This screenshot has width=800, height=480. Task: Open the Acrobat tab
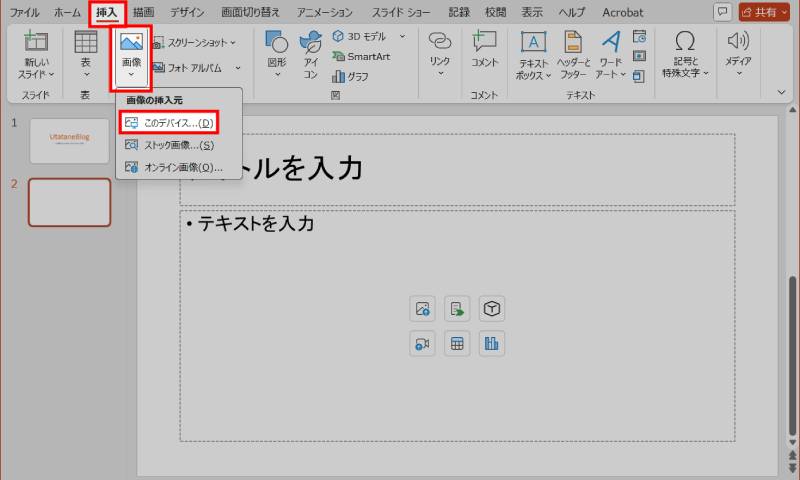(x=622, y=12)
